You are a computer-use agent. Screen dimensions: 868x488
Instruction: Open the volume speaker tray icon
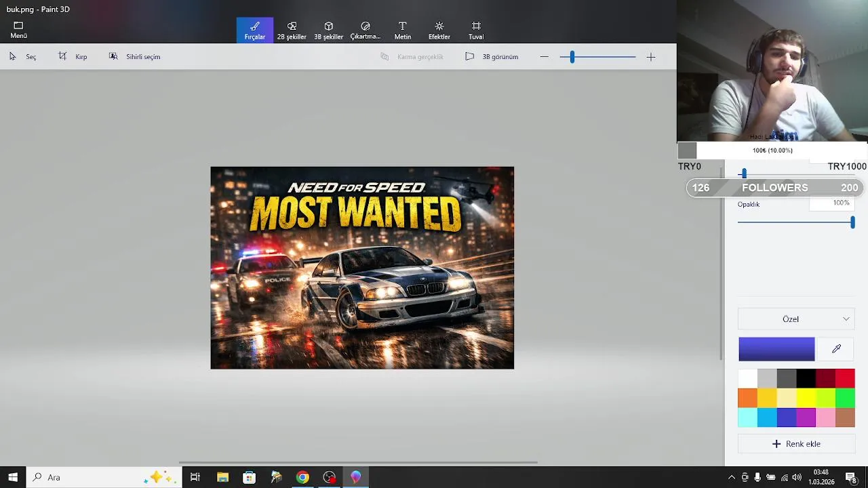point(797,477)
